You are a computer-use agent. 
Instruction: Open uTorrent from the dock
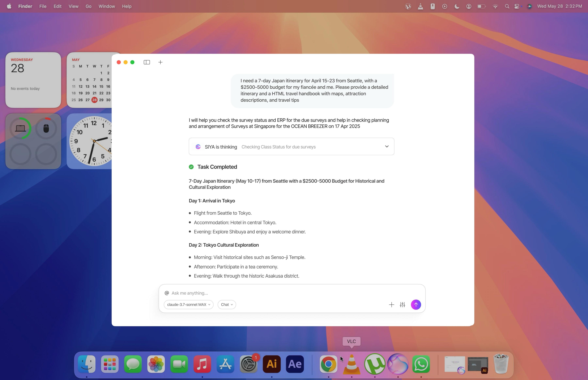(x=375, y=364)
